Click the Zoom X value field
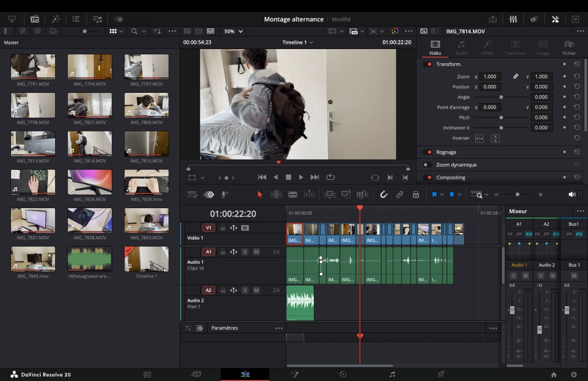588x381 pixels. pyautogui.click(x=490, y=77)
